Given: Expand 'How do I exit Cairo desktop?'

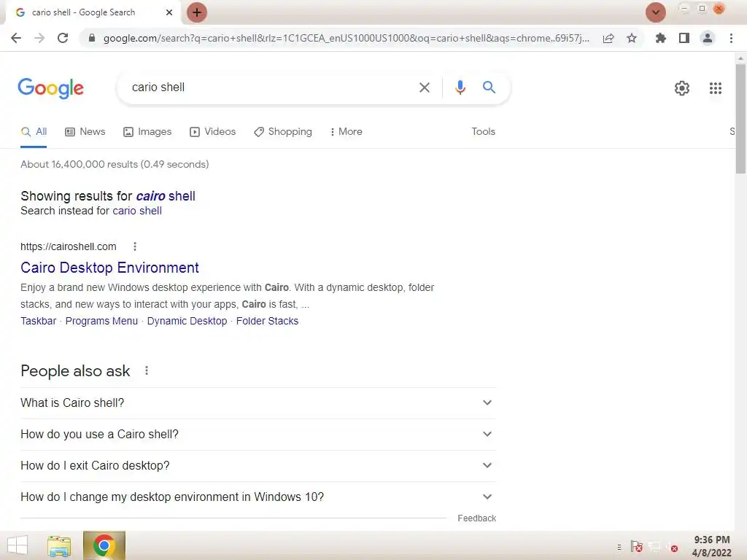Looking at the screenshot, I should [x=258, y=466].
